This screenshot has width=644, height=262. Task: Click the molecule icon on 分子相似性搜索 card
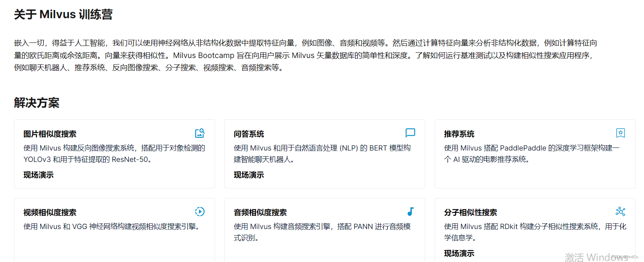[x=621, y=212]
